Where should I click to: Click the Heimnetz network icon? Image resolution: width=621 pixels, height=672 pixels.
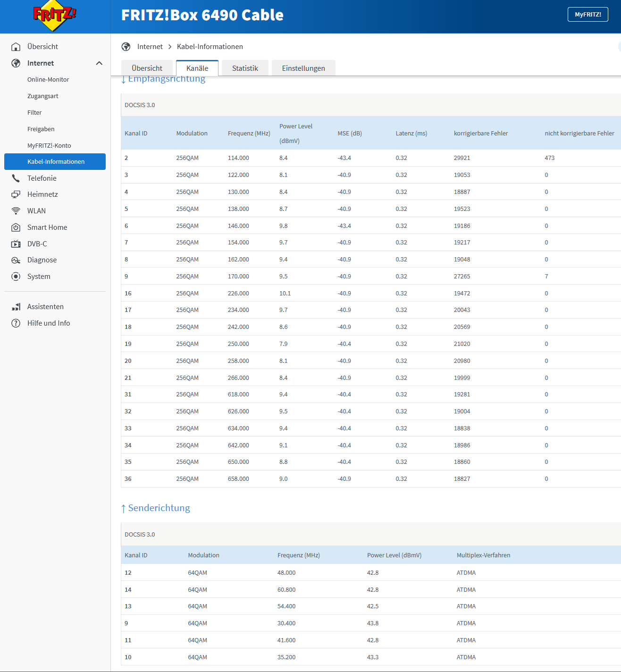pyautogui.click(x=16, y=194)
